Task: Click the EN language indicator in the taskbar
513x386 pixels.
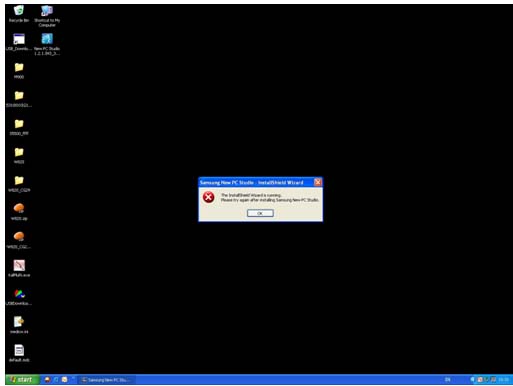Action: [448, 380]
